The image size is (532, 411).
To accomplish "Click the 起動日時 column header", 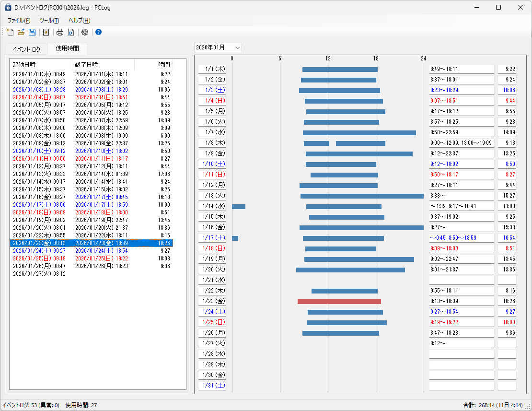I will (x=24, y=64).
